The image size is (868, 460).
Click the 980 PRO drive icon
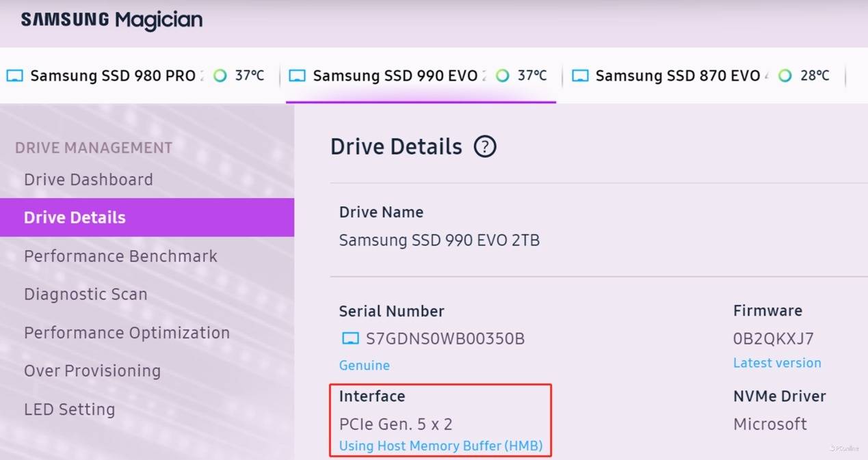[14, 76]
